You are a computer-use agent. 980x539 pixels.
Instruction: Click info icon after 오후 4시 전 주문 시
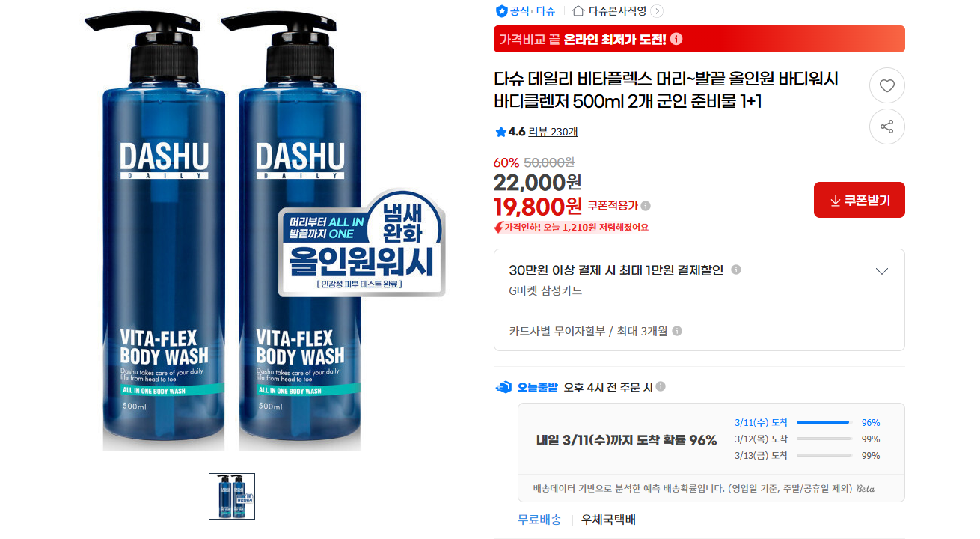pos(661,387)
